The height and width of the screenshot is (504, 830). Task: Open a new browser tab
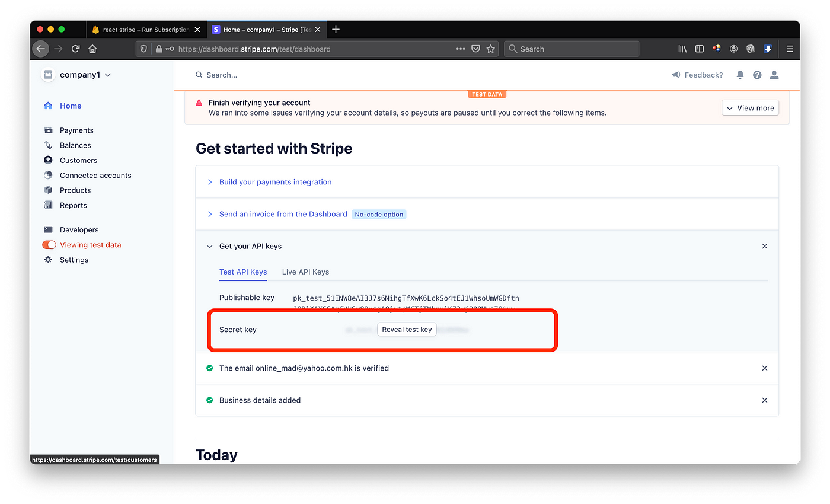[336, 29]
